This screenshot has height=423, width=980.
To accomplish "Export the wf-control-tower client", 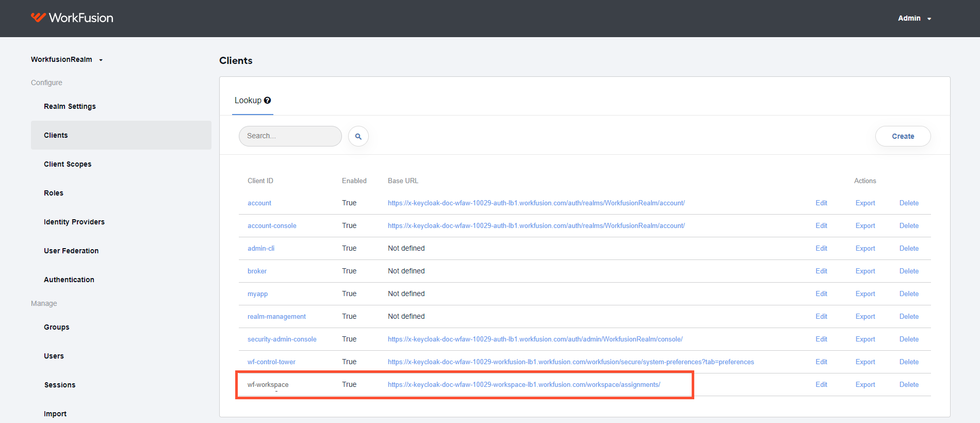I will click(x=865, y=362).
